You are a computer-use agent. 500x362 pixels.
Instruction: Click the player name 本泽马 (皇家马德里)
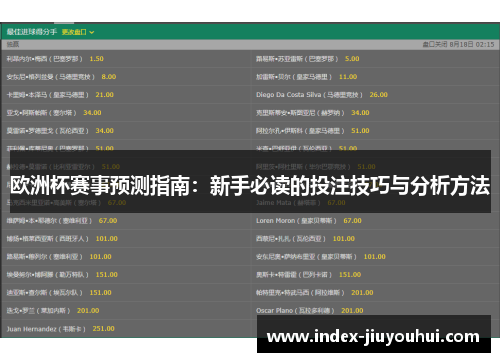(47, 95)
